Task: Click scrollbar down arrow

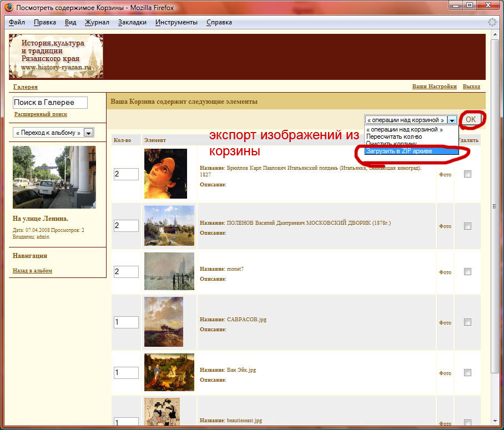Action: (x=495, y=421)
